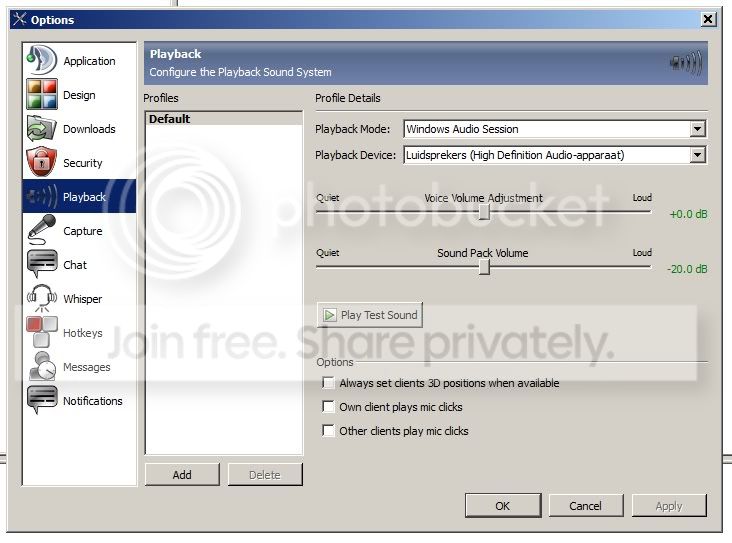Image resolution: width=732 pixels, height=543 pixels.
Task: Switch to the Design section
Action: click(79, 95)
